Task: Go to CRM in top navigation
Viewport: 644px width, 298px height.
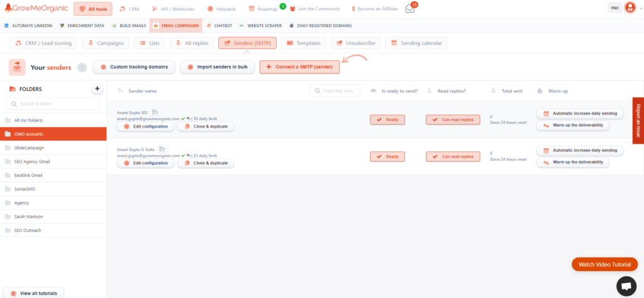Action: [130, 9]
